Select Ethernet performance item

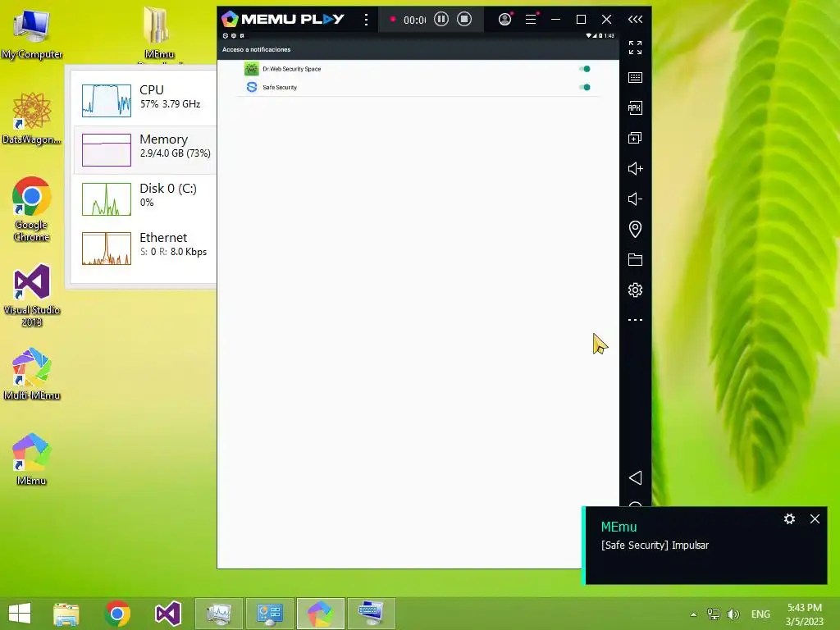[145, 249]
